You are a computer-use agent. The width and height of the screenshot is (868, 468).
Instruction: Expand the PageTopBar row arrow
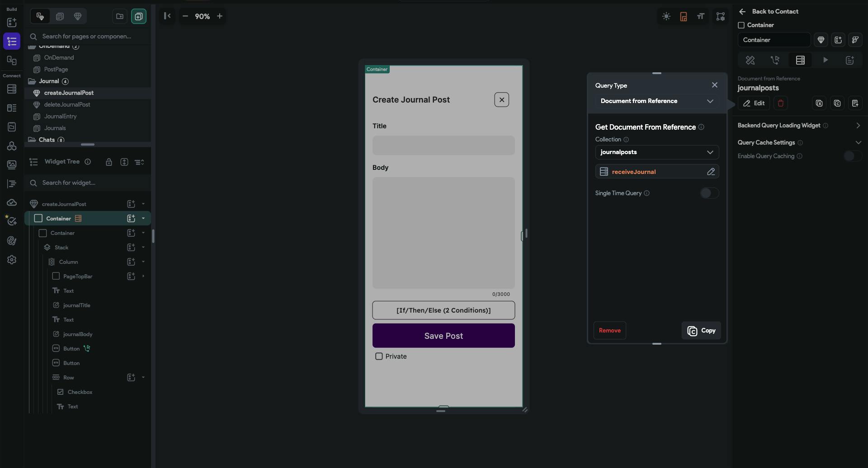point(143,276)
